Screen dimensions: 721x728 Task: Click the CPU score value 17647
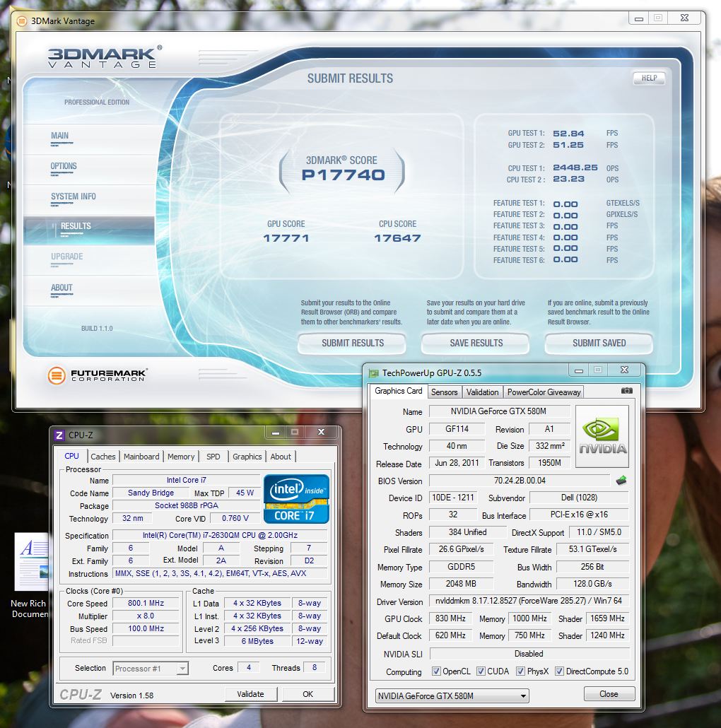pos(397,238)
